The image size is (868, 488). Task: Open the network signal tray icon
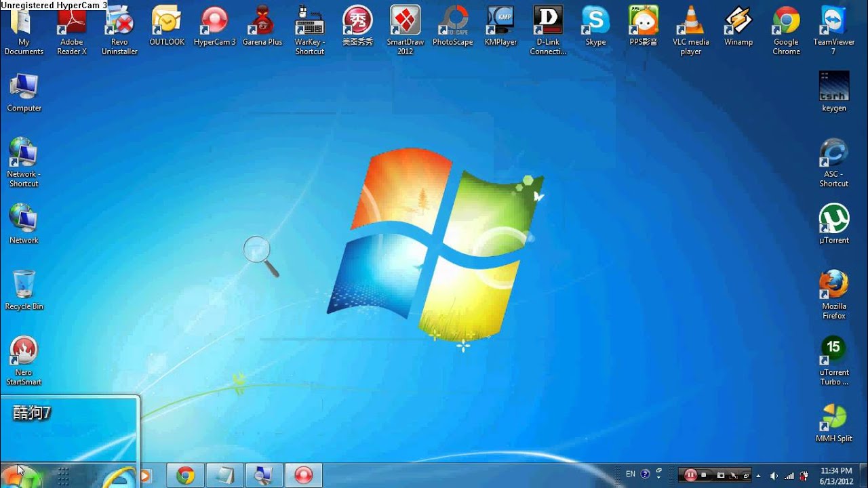[x=789, y=476]
